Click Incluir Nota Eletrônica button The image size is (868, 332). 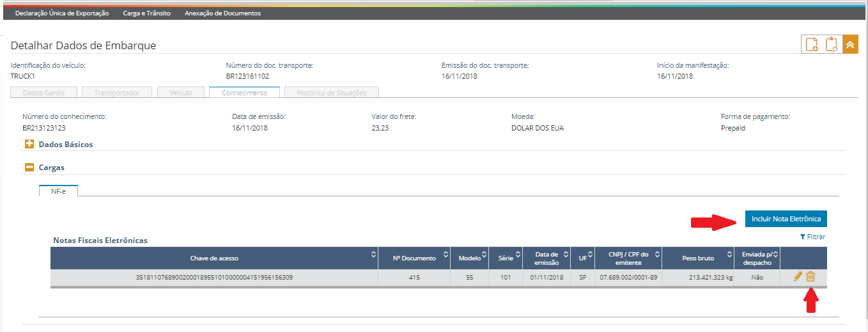786,219
